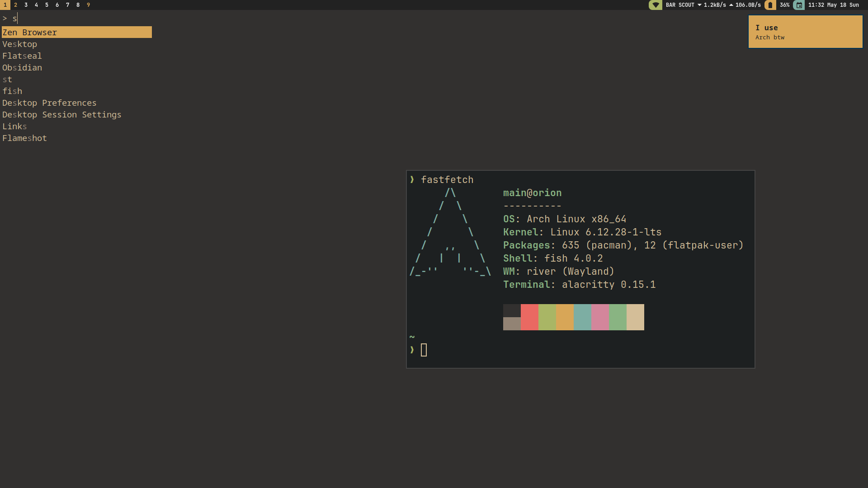Image resolution: width=868 pixels, height=488 pixels.
Task: Select Links in the launcher list
Action: click(77, 126)
